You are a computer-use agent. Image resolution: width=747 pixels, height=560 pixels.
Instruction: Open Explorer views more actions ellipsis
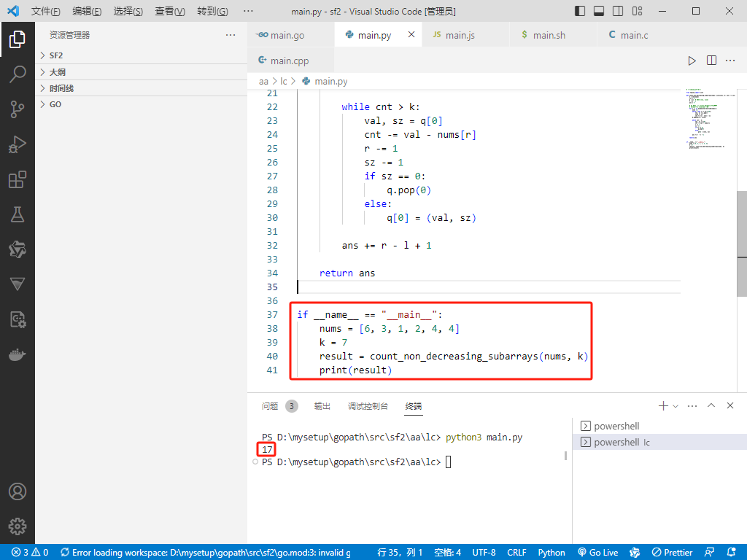tap(231, 35)
